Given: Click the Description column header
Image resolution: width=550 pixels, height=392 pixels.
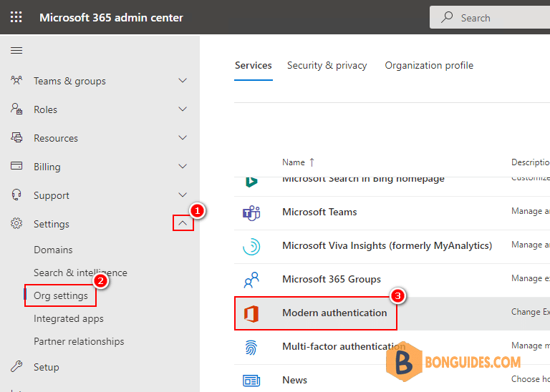Looking at the screenshot, I should [531, 162].
